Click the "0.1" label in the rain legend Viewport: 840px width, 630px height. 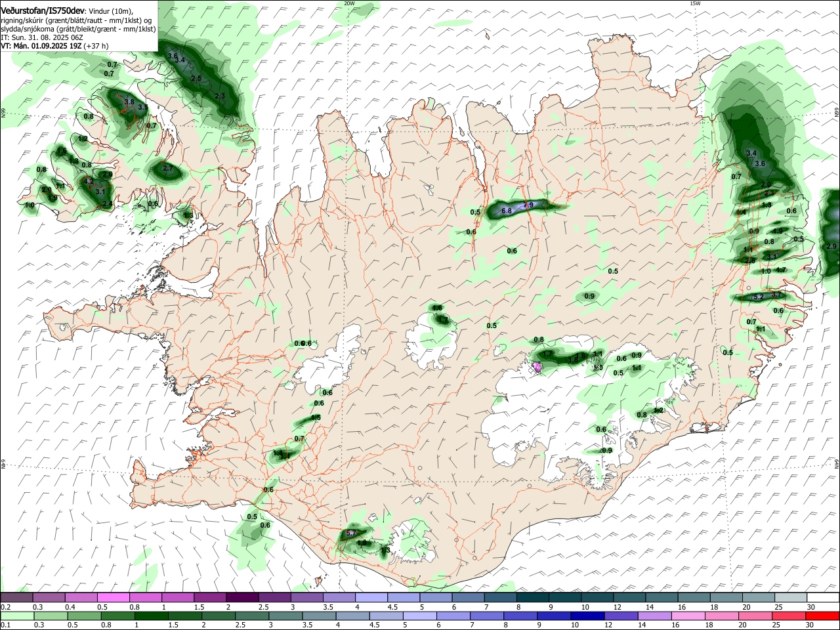[x=5, y=625]
